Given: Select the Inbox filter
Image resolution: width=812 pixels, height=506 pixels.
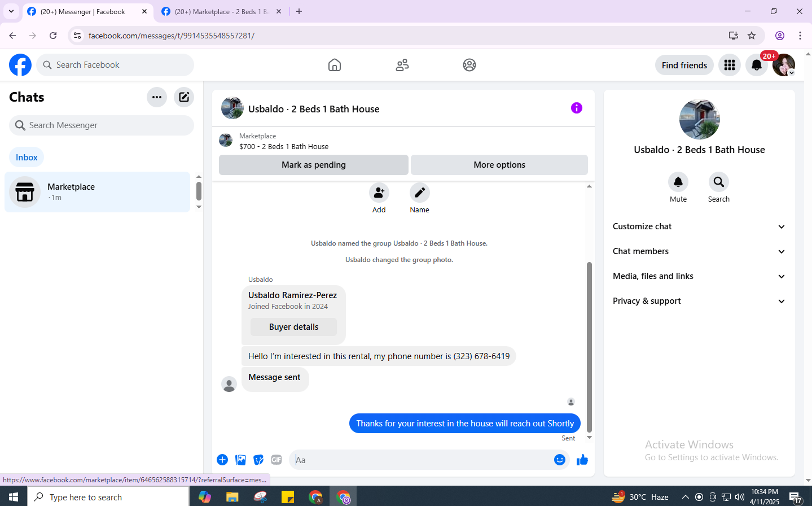Looking at the screenshot, I should 27,158.
